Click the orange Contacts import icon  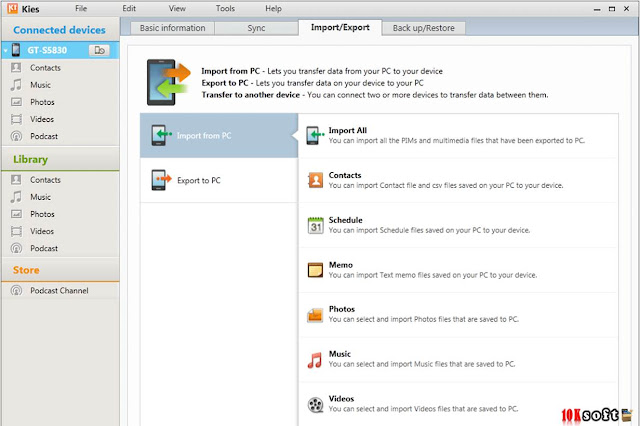coord(316,180)
